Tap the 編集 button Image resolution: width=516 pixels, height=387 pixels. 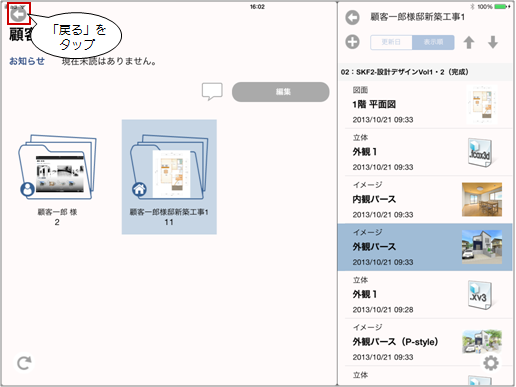click(281, 92)
